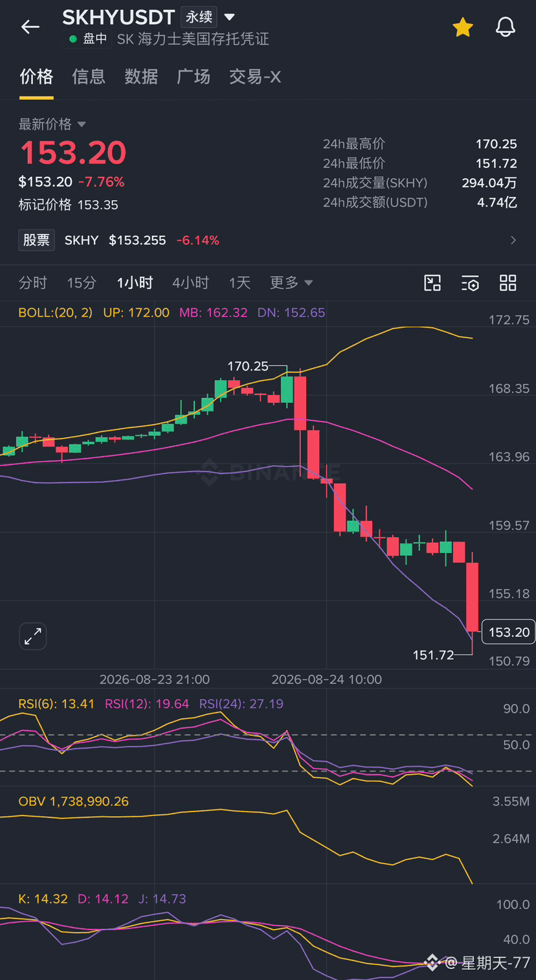Screen dimensions: 536x980
Task: Expand the SKHYUSDT pair selector arrow
Action: [229, 17]
